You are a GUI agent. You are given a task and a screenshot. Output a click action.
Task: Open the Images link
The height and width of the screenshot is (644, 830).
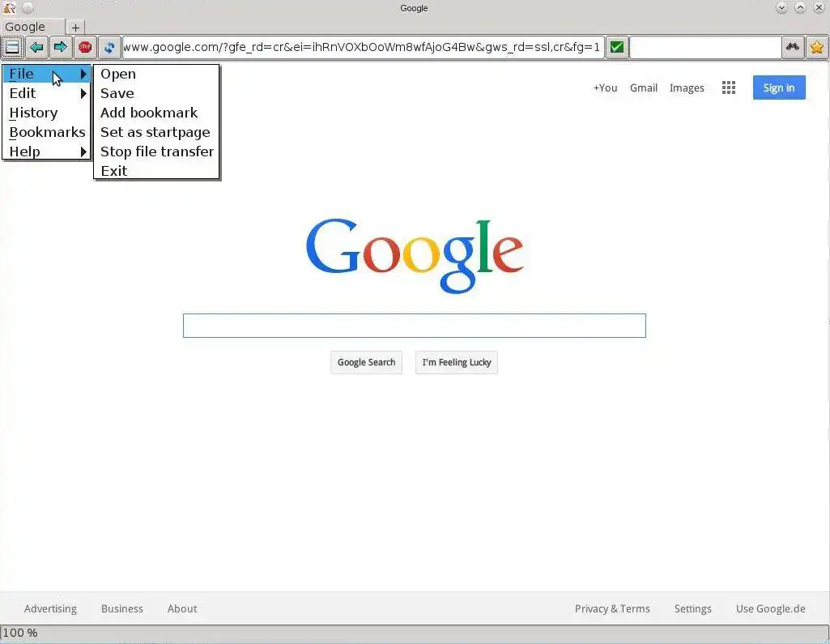687,88
